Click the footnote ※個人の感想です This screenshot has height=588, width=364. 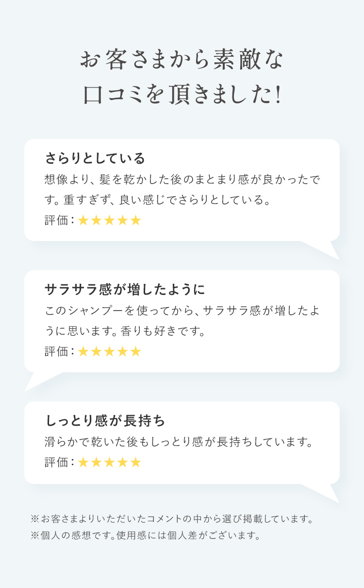(146, 536)
